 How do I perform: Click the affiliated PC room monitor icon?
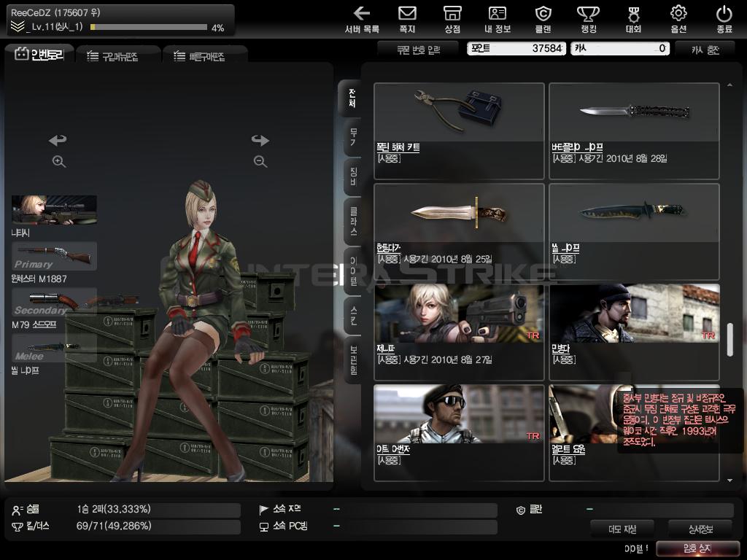click(x=263, y=526)
